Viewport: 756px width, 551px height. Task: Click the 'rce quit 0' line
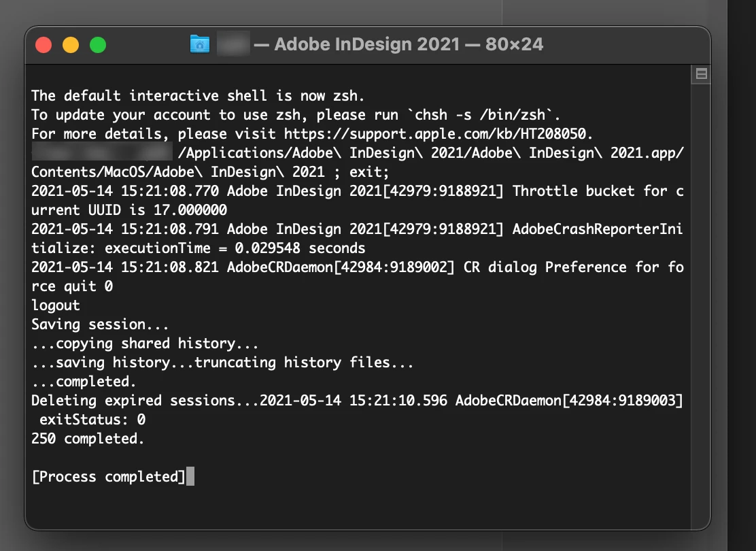pos(72,286)
